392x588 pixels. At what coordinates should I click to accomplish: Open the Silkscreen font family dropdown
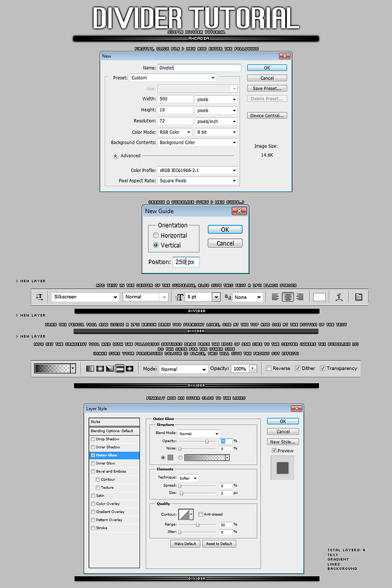point(85,297)
